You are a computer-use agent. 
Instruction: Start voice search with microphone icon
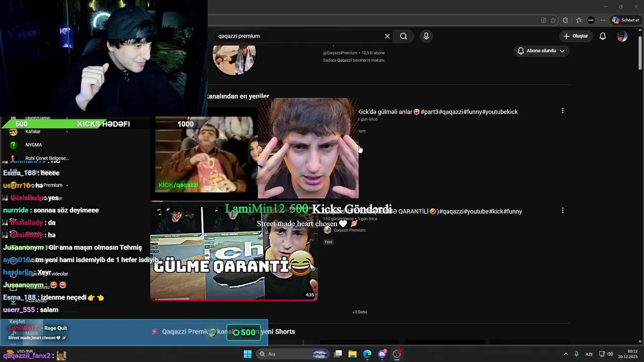click(x=426, y=36)
